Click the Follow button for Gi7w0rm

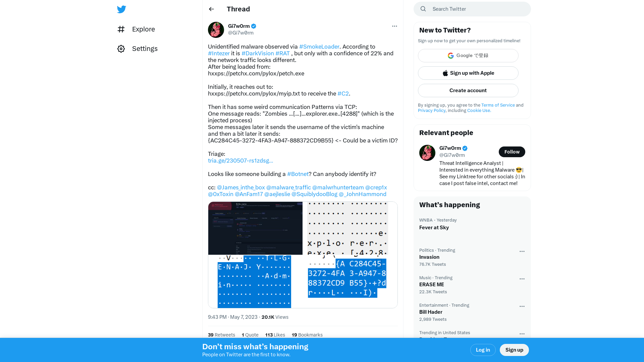coord(512,152)
